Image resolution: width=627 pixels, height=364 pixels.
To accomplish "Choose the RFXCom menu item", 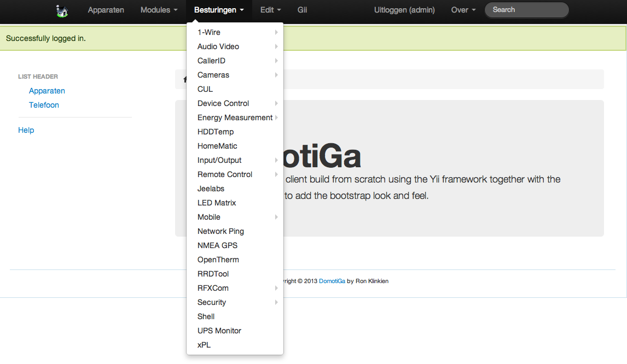I will click(x=213, y=288).
